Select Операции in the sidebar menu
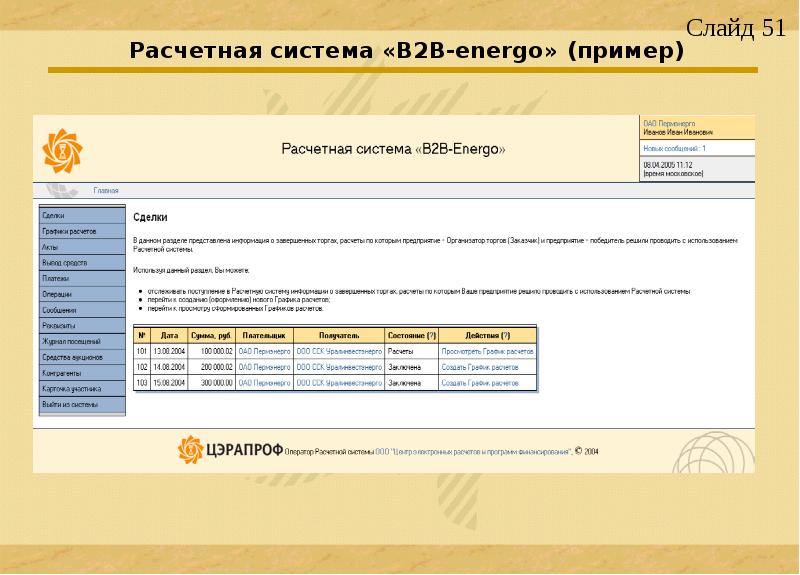 pos(82,294)
